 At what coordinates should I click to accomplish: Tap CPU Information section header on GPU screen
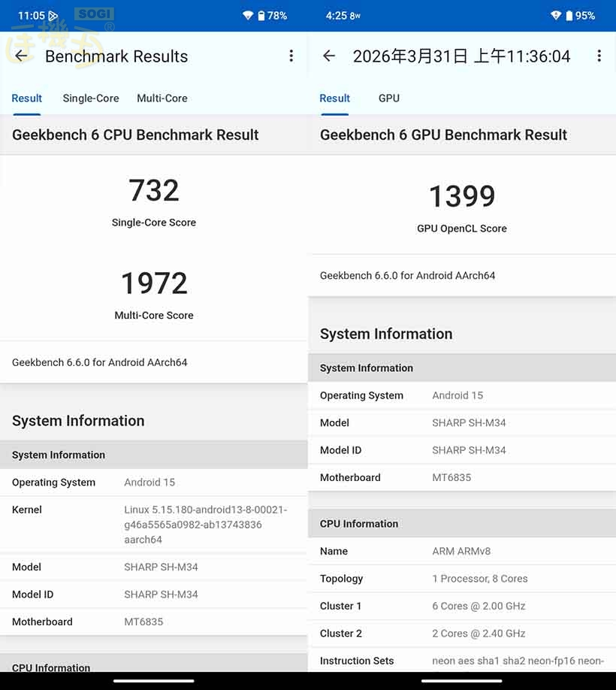point(462,524)
